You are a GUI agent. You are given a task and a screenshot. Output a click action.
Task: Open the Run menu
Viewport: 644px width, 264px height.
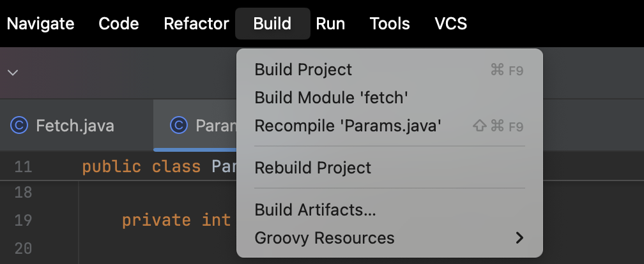[x=330, y=24]
